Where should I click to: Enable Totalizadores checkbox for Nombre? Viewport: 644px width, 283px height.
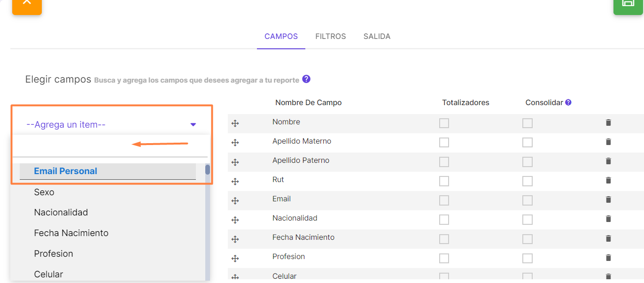point(444,123)
